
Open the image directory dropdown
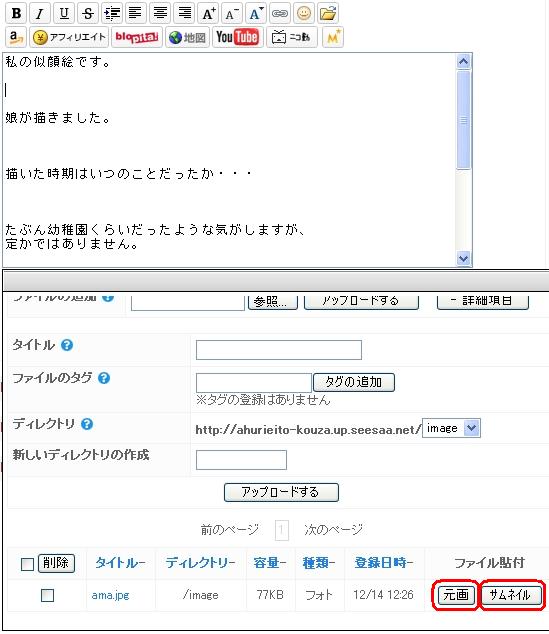451,428
